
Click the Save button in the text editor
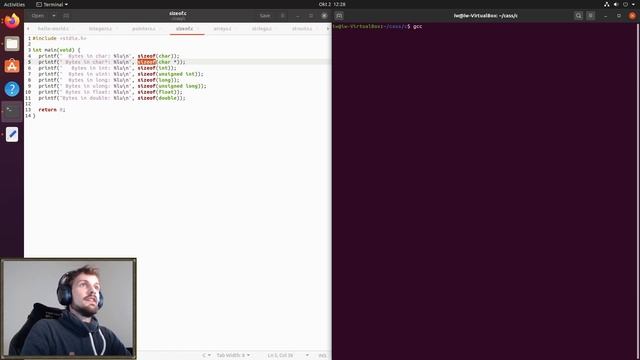pos(265,16)
